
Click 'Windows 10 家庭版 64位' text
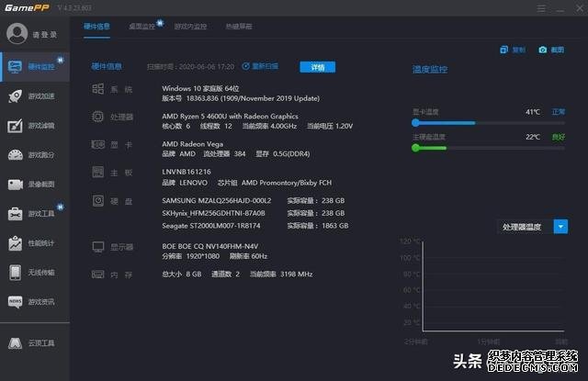coord(200,88)
